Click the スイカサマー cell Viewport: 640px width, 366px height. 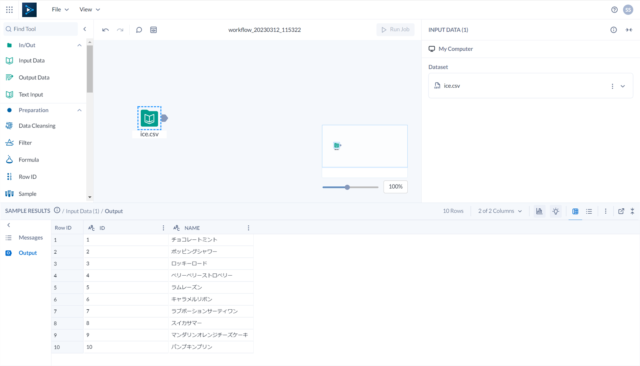pyautogui.click(x=211, y=323)
